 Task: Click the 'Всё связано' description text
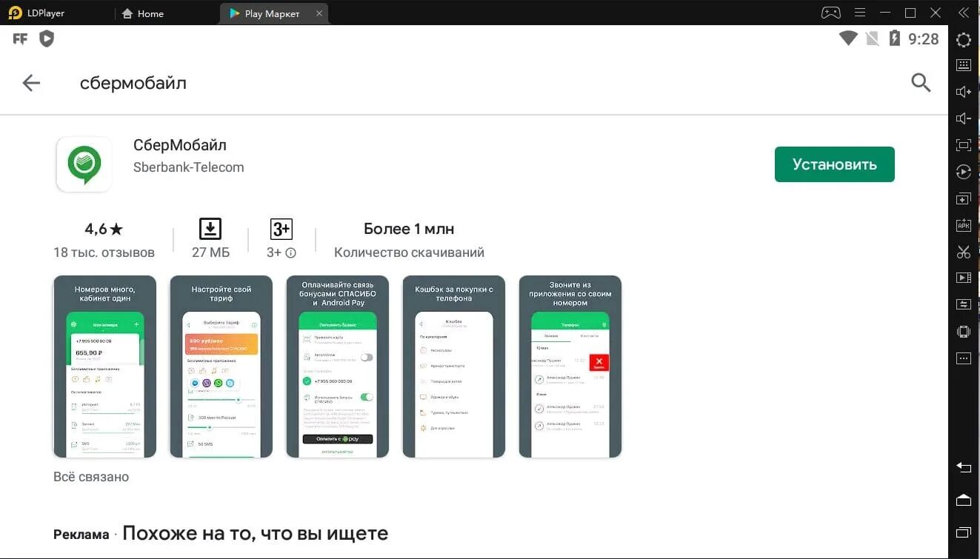click(91, 477)
